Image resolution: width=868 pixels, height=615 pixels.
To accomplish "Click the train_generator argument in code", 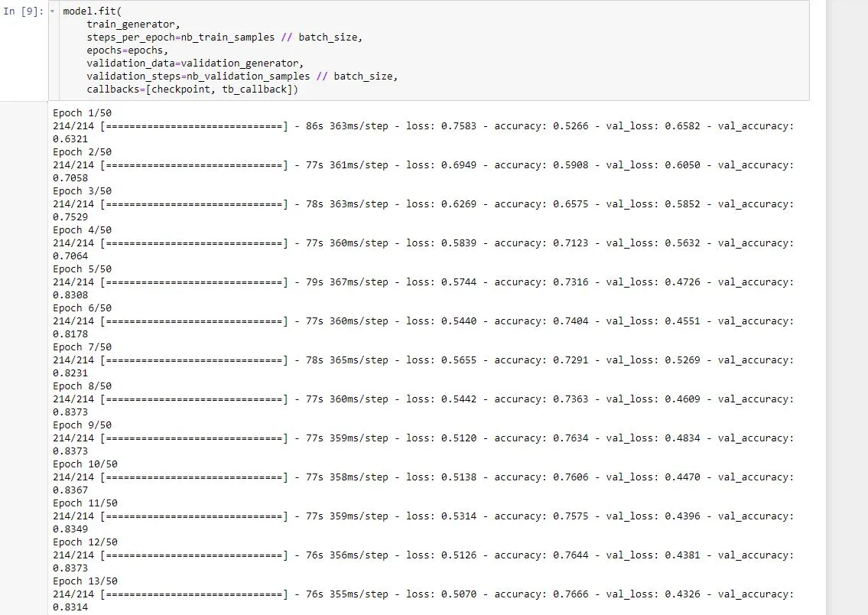I will [x=132, y=24].
